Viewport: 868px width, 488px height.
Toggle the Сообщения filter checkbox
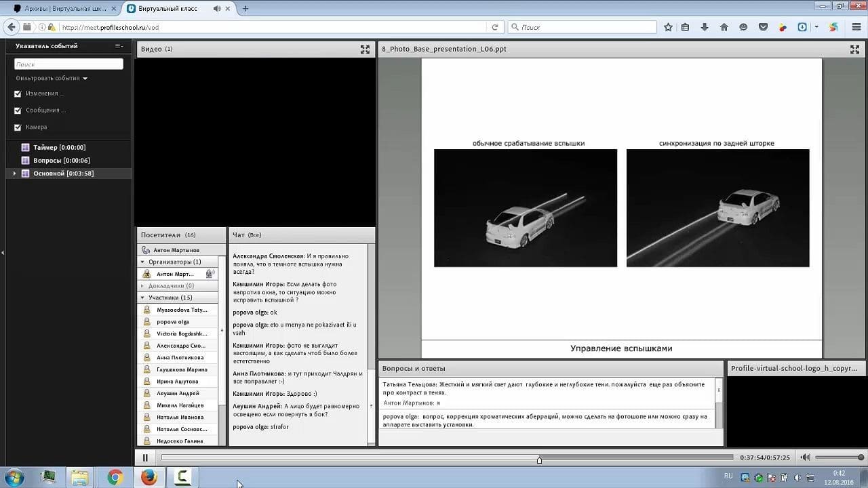pyautogui.click(x=18, y=110)
